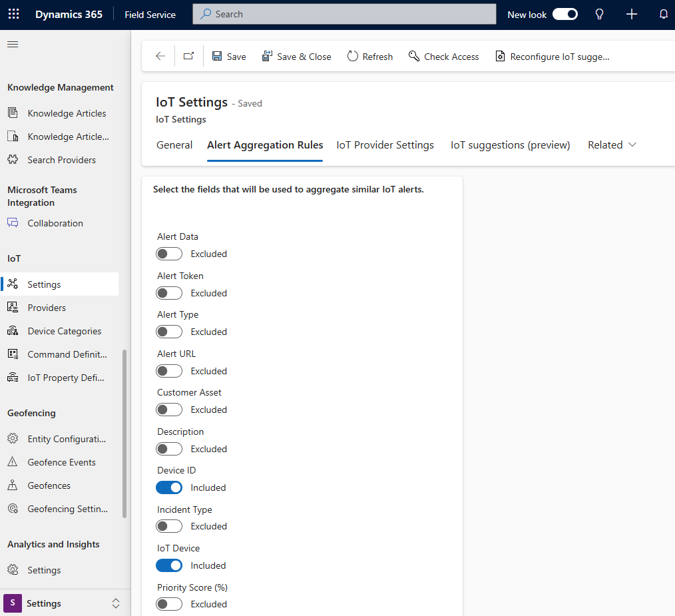Click the Geofence Events warning triangle icon
The height and width of the screenshot is (616, 675).
click(13, 462)
